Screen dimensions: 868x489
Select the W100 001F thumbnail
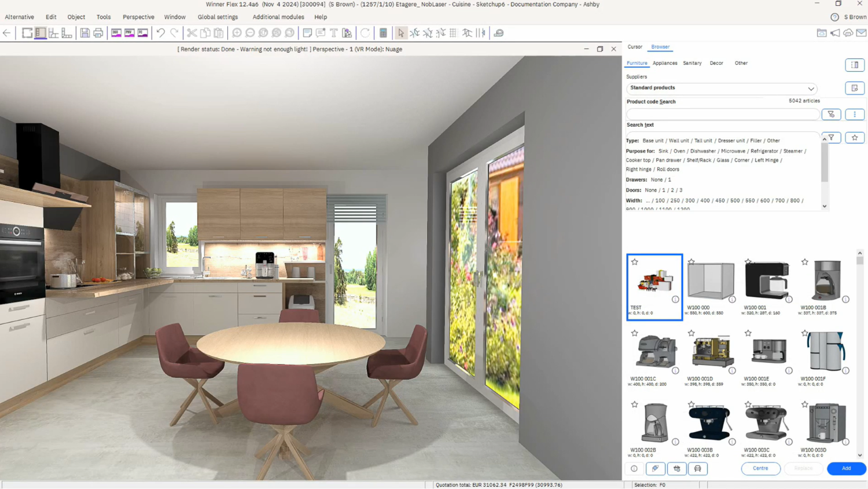click(x=827, y=351)
